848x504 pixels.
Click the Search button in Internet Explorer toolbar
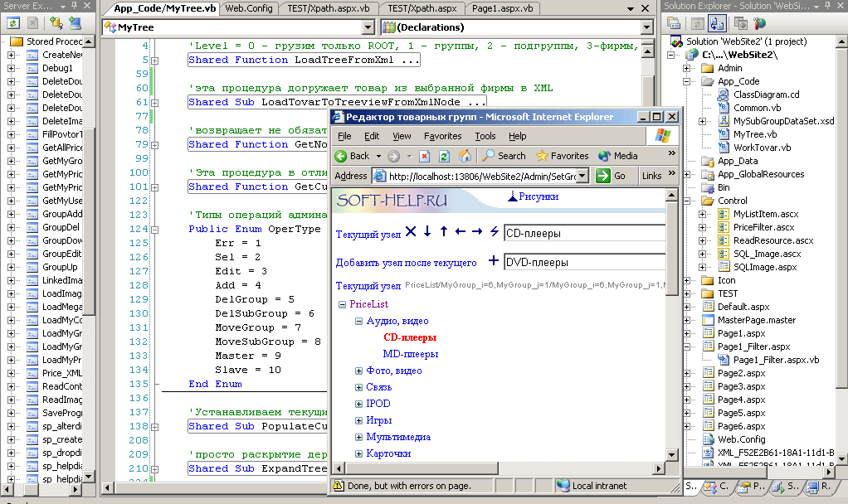[504, 156]
